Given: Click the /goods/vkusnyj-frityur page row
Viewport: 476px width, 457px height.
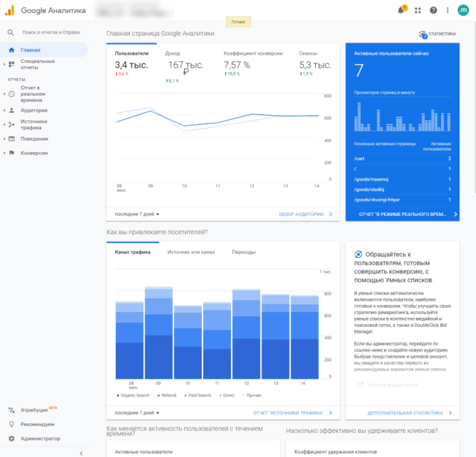Looking at the screenshot, I should pos(403,200).
